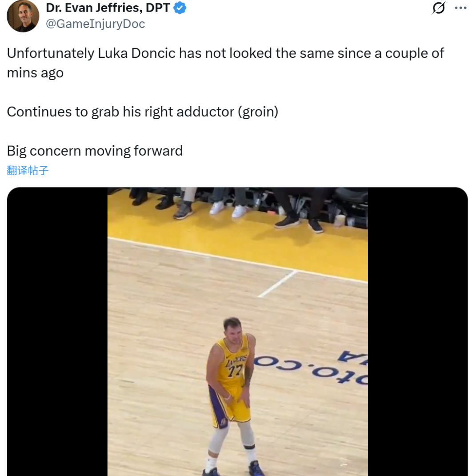Viewport: 472px width, 476px height.
Task: Click the text Big concern moving forward
Action: tap(95, 151)
